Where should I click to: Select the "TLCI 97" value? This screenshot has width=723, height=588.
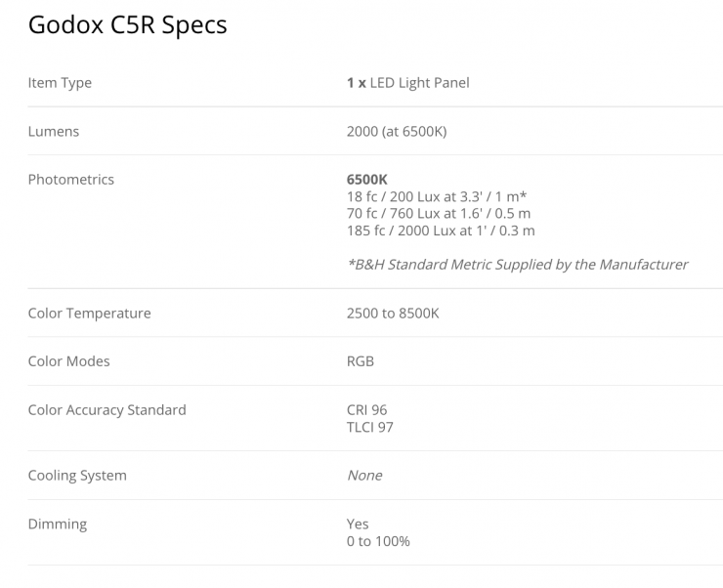click(370, 427)
